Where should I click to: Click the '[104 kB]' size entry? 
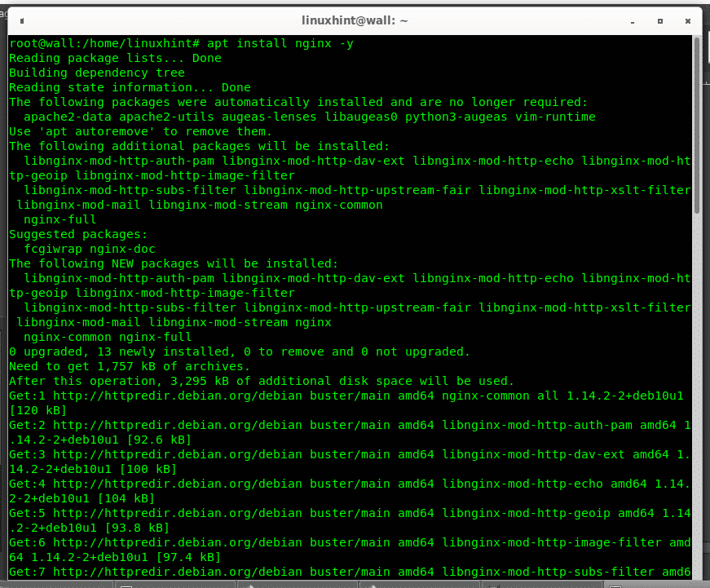(x=126, y=499)
